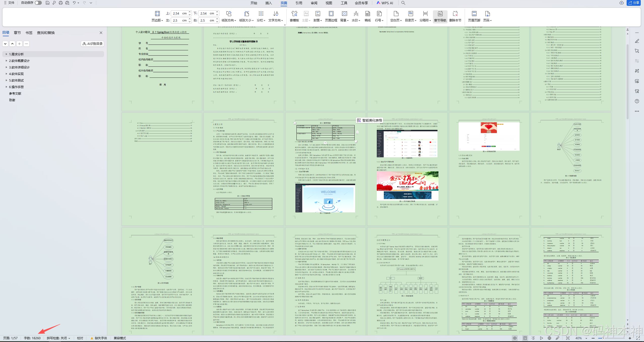Viewport: 644px width, 342px height.
Task: Click the pen icon in the right sidebar
Action: [x=637, y=41]
